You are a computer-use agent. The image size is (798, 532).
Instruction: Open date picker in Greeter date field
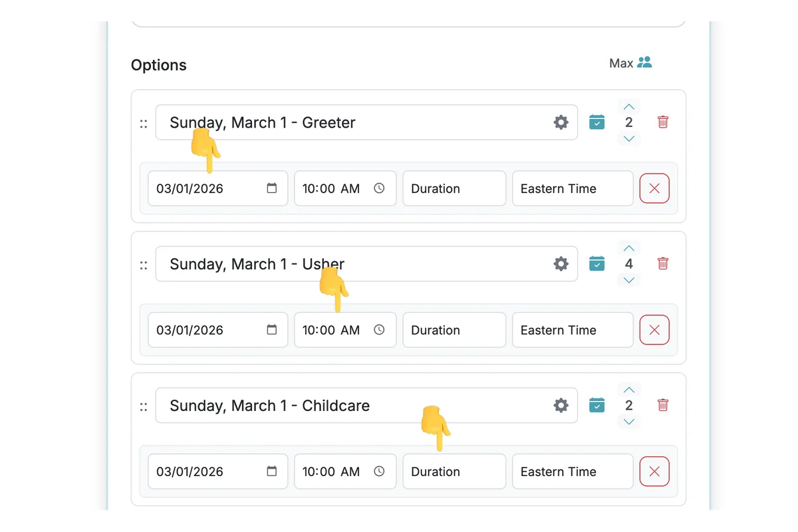[x=272, y=189]
